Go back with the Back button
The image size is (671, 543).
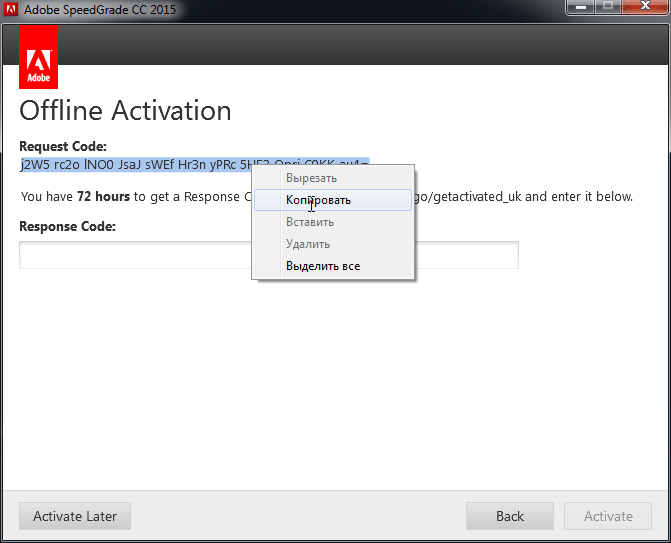click(x=510, y=516)
